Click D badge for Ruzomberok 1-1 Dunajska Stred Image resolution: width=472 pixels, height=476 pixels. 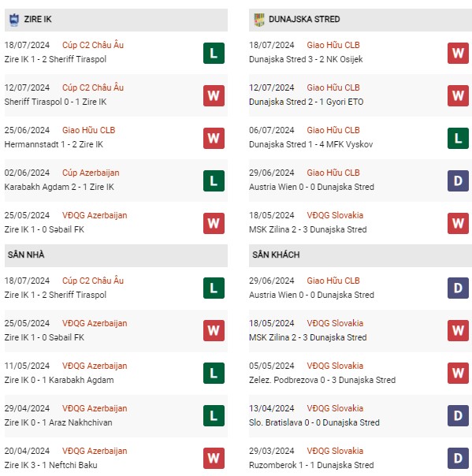pyautogui.click(x=458, y=458)
